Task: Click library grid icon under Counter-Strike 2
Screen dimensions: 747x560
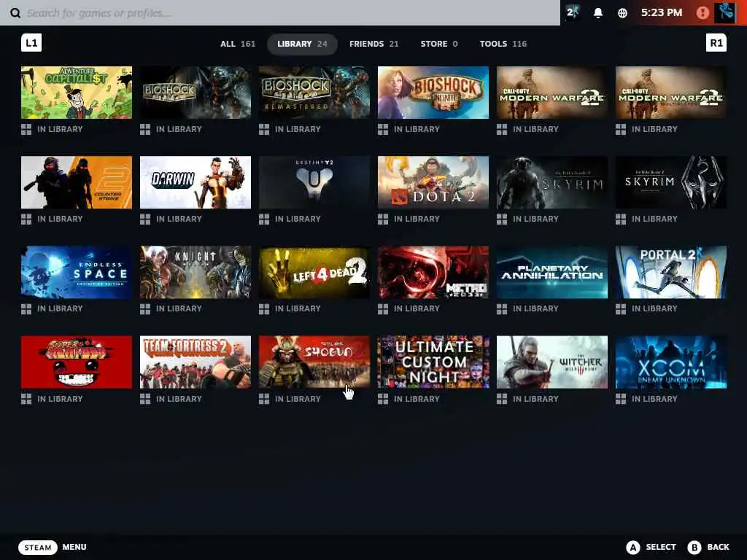Action: pos(26,219)
